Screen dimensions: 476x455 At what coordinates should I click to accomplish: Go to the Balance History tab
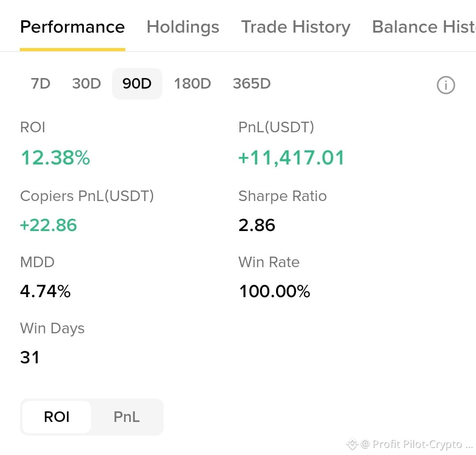[x=424, y=27]
